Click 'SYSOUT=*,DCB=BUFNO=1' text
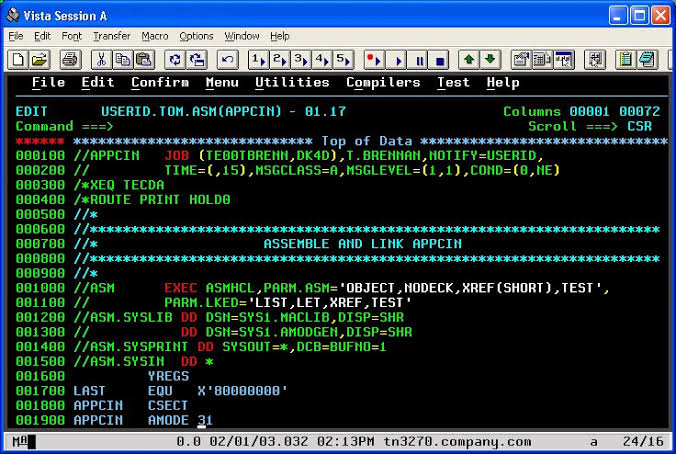676x454 pixels. 304,347
